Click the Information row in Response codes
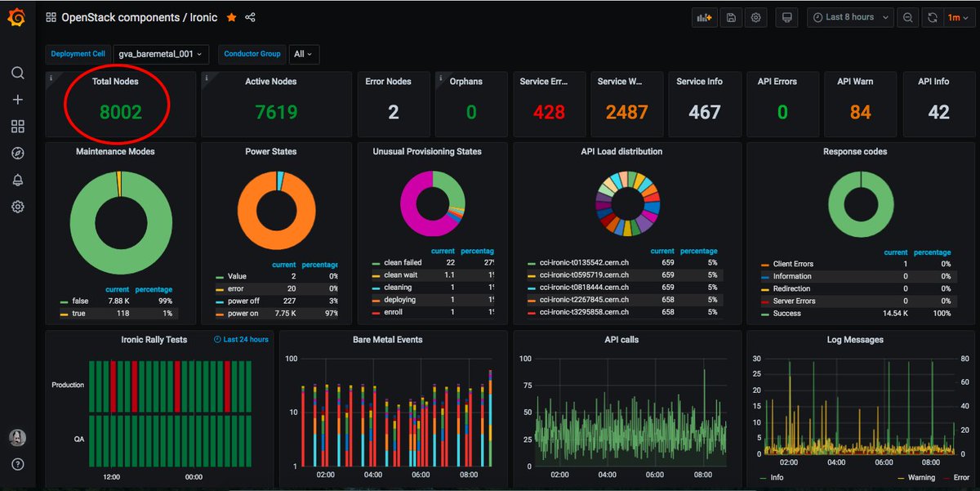The height and width of the screenshot is (491, 980). [855, 276]
